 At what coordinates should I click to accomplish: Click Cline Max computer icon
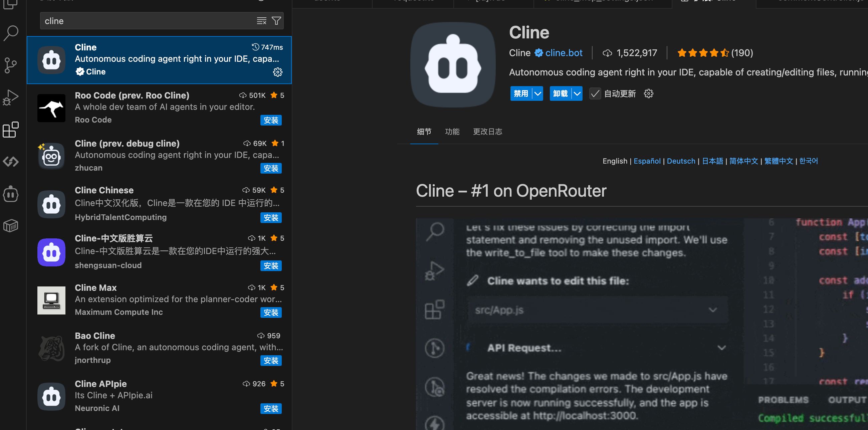[51, 300]
